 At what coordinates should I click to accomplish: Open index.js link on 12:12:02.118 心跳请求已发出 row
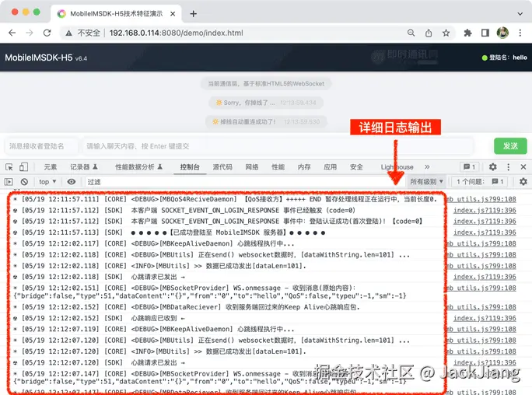485,277
